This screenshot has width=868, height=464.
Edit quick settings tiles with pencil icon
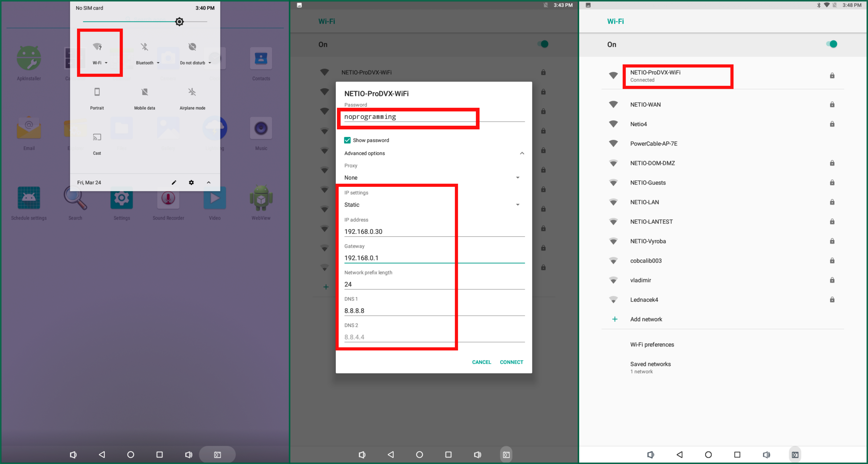pyautogui.click(x=174, y=182)
